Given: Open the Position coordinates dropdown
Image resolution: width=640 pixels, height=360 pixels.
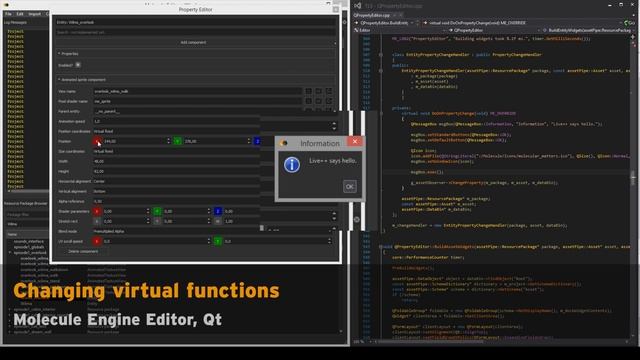Looking at the screenshot, I should pyautogui.click(x=176, y=131).
